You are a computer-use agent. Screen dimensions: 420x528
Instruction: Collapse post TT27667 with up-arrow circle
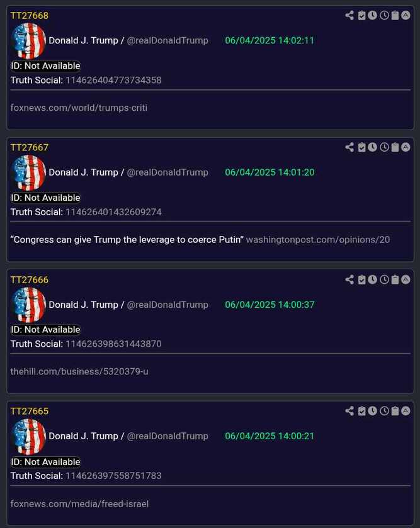406,147
